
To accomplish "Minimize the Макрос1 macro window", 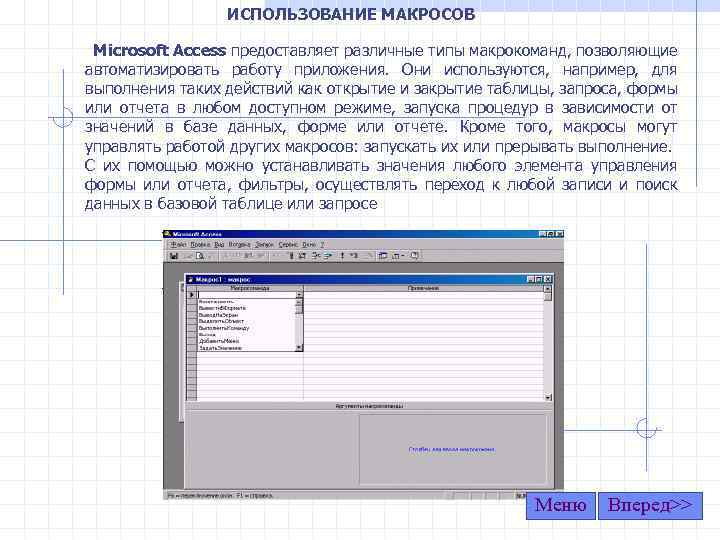I will (x=531, y=279).
